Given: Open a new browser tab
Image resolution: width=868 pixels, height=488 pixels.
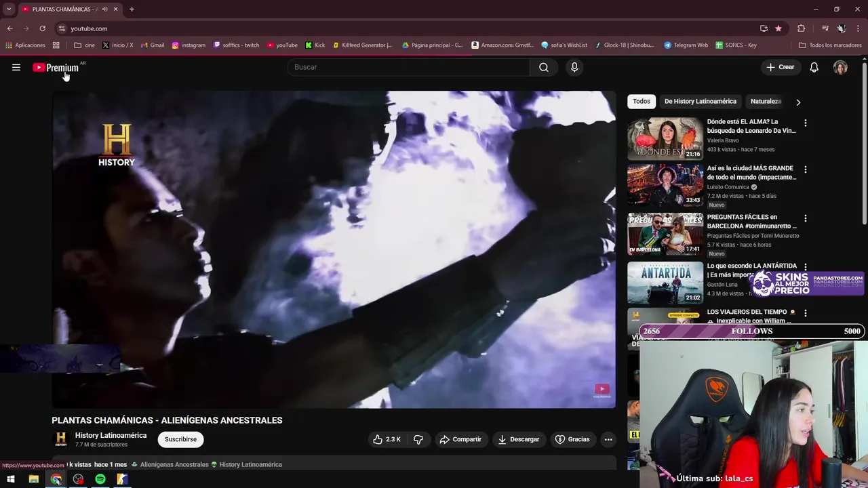Looking at the screenshot, I should pos(132,9).
